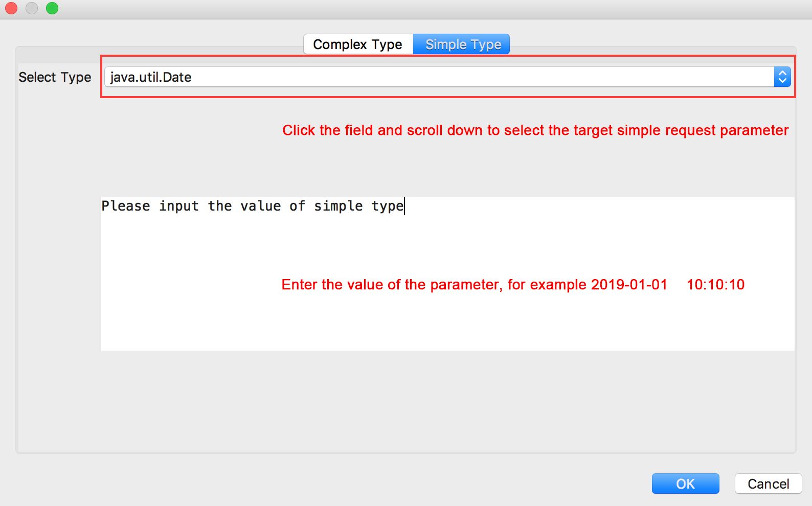Viewport: 812px width, 506px height.
Task: Click the window title bar area
Action: pyautogui.click(x=409, y=9)
